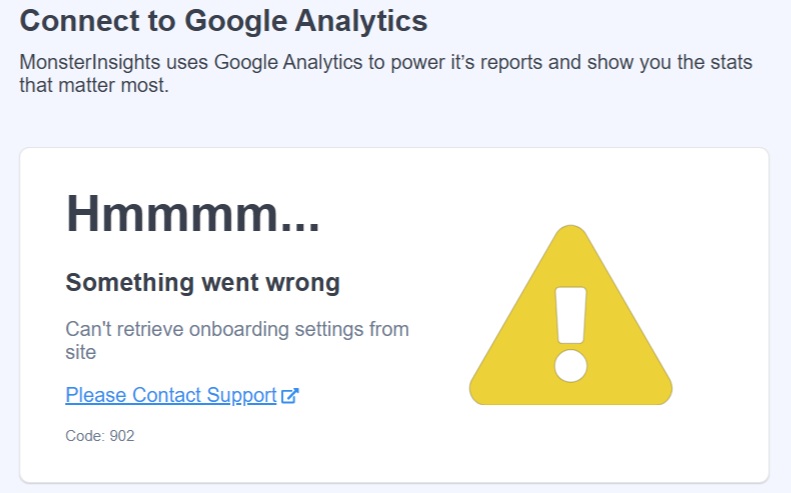Click the external link icon beside Contact Support
This screenshot has height=493, width=791.
coord(290,396)
